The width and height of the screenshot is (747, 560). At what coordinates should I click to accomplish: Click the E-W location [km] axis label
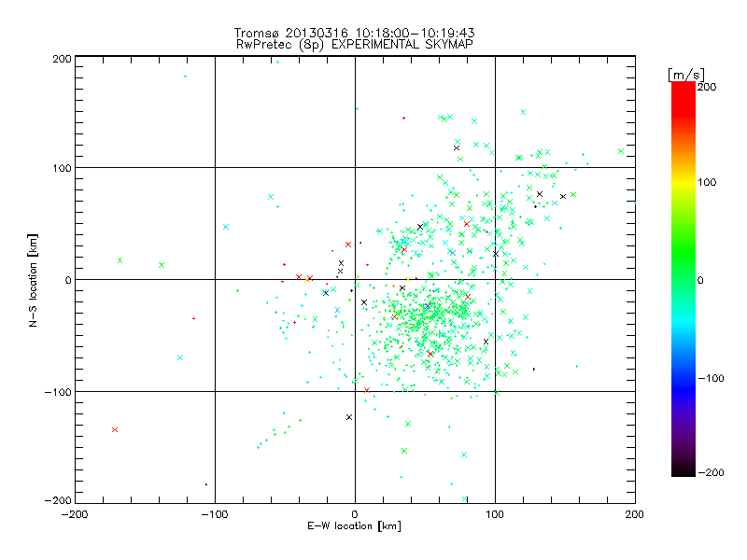[354, 525]
